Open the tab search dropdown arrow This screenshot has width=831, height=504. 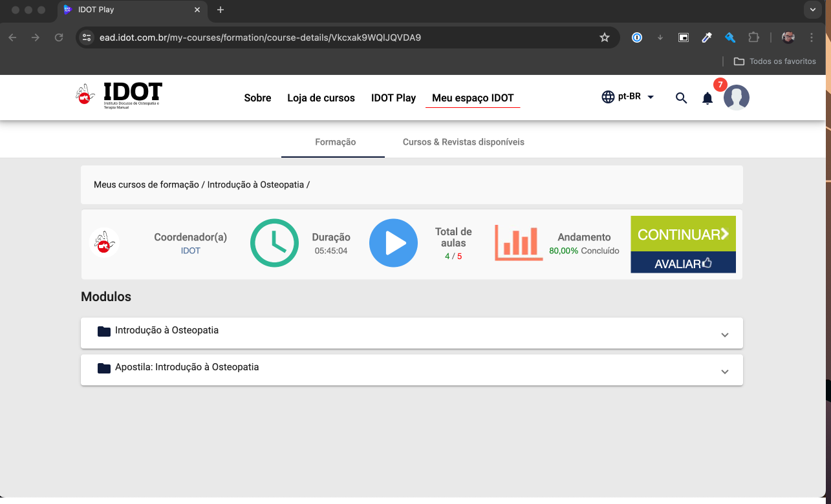(x=812, y=10)
